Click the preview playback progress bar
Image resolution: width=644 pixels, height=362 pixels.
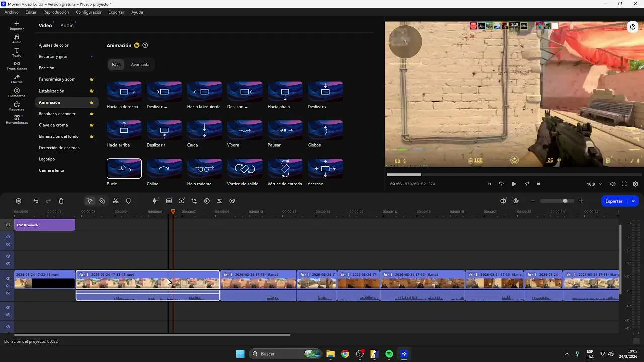click(x=513, y=175)
